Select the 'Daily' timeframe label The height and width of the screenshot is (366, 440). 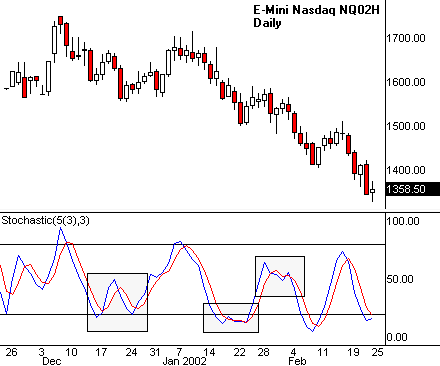[x=267, y=23]
